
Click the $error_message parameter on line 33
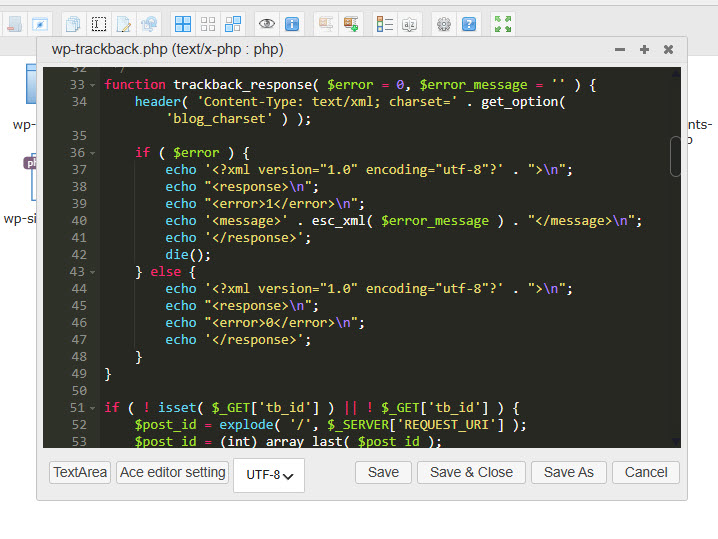[473, 85]
